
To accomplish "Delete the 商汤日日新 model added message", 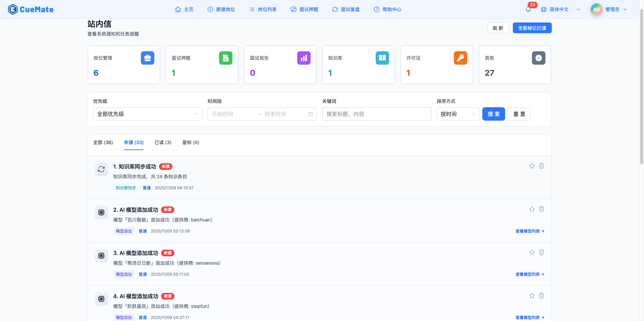I will point(541,252).
